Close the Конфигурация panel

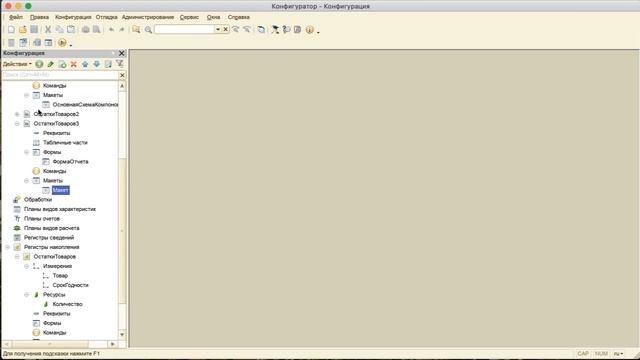pos(122,53)
